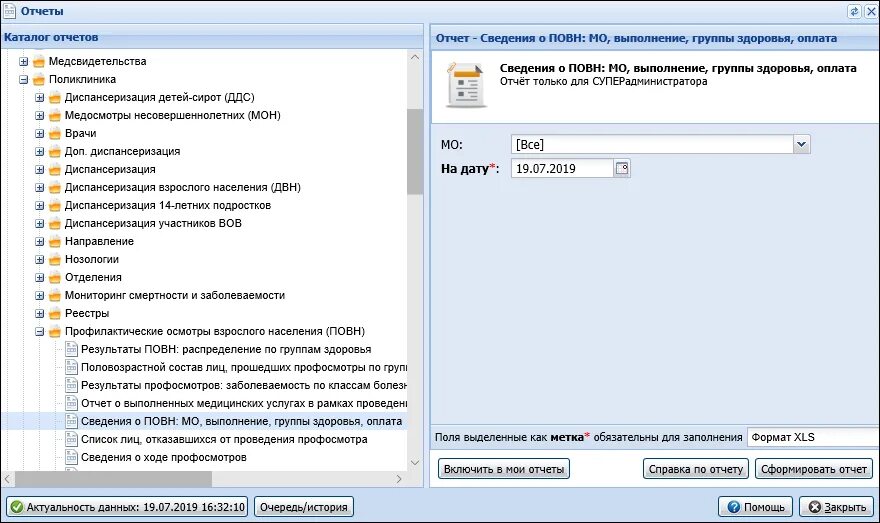Select Результаты ПОВН: распределение по группам здоровья

tap(226, 349)
